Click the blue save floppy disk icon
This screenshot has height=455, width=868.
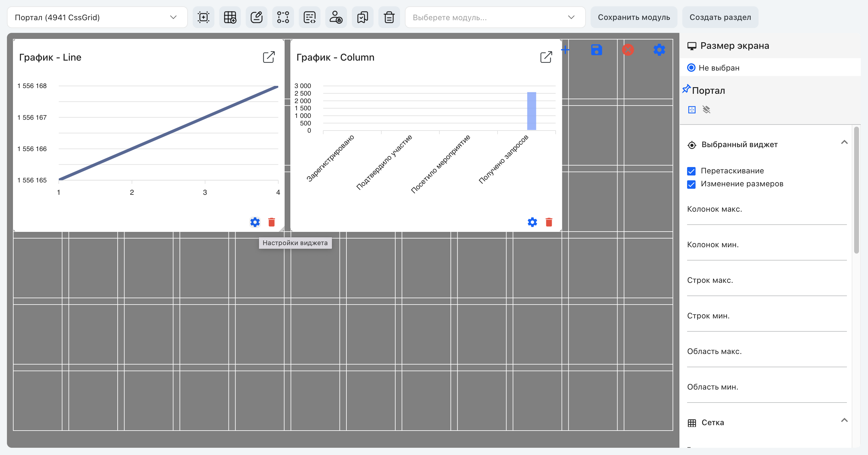coord(596,50)
